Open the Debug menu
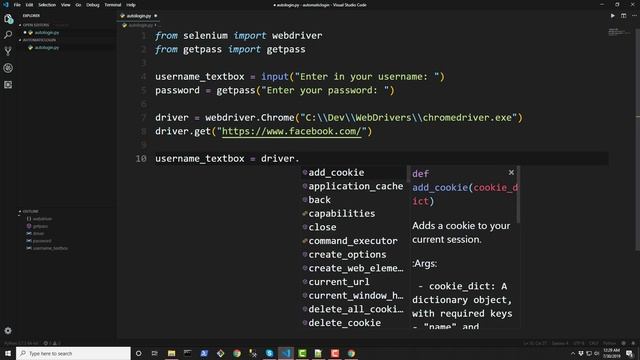640x360 pixels. tap(93, 5)
